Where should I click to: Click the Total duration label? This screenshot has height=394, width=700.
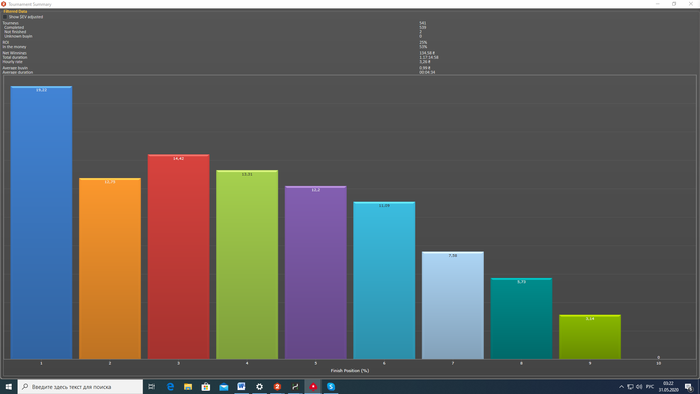(x=15, y=58)
